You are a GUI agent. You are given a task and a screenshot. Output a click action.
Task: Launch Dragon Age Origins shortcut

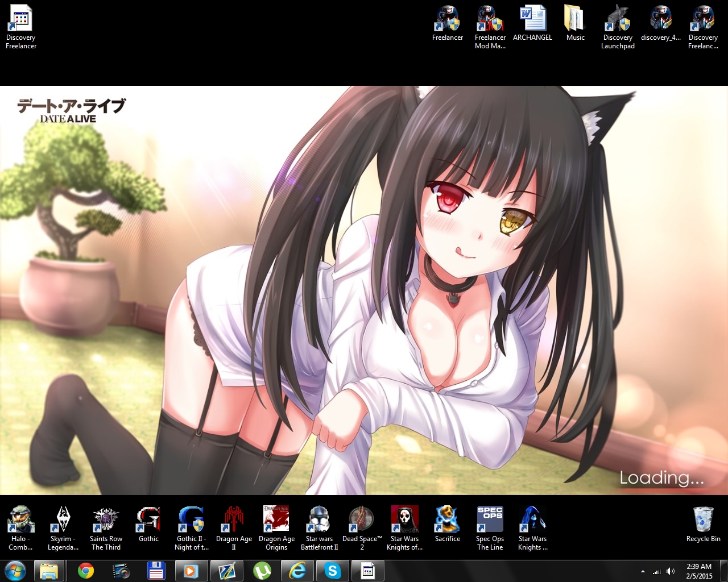click(x=276, y=528)
